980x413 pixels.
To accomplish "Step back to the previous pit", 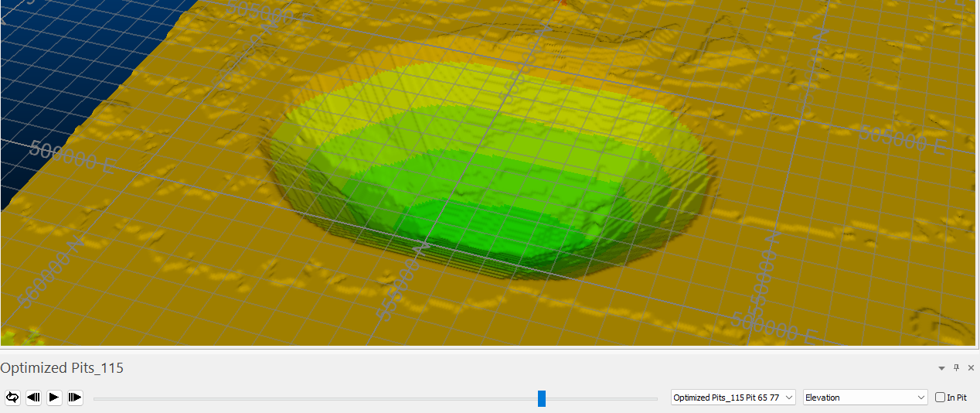I will point(33,398).
